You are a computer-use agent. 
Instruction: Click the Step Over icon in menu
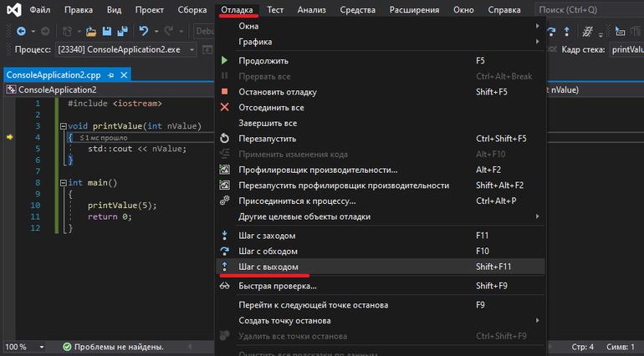click(x=225, y=251)
